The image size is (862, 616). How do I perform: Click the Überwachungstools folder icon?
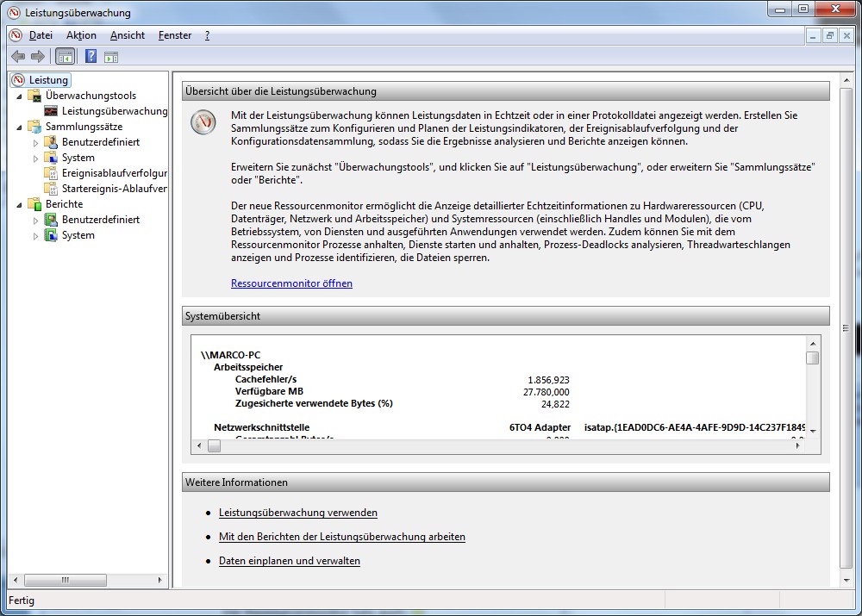coord(34,96)
